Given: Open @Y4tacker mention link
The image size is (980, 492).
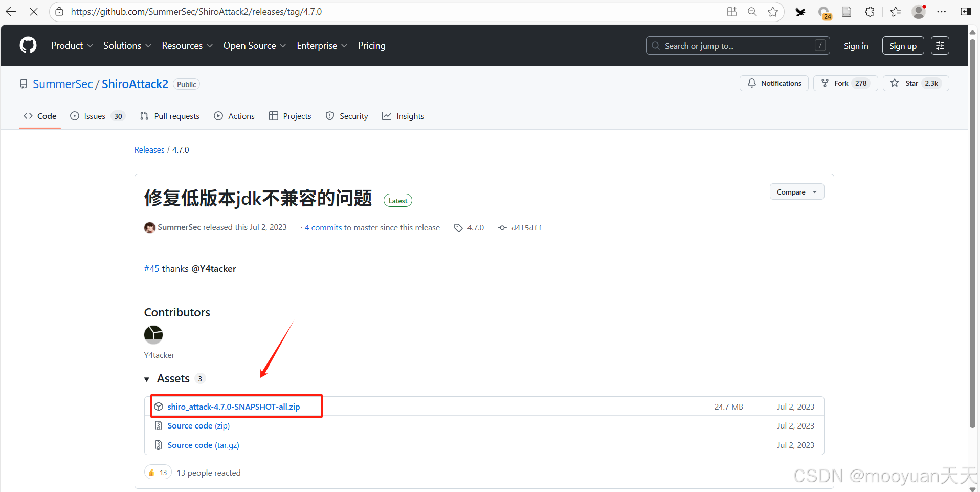Looking at the screenshot, I should pyautogui.click(x=214, y=269).
